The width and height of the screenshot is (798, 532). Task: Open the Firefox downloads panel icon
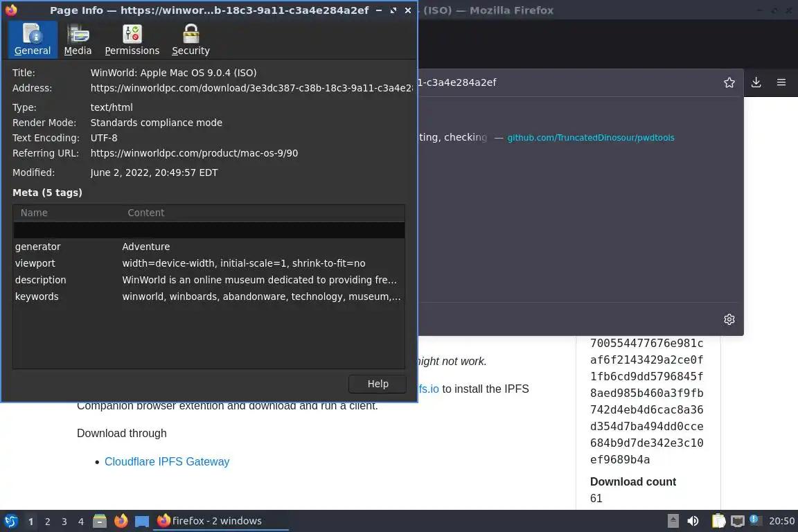(756, 82)
